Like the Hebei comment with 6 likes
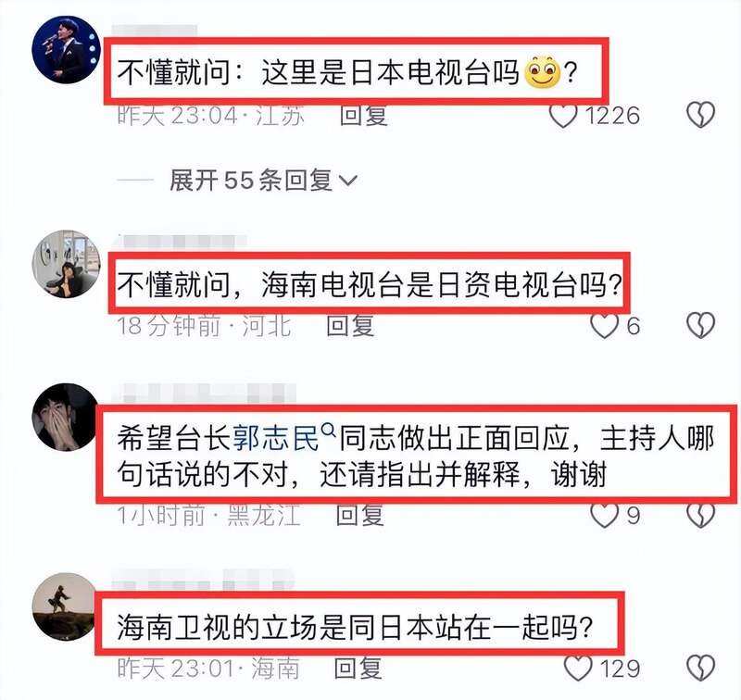The width and height of the screenshot is (741, 700). point(605,326)
